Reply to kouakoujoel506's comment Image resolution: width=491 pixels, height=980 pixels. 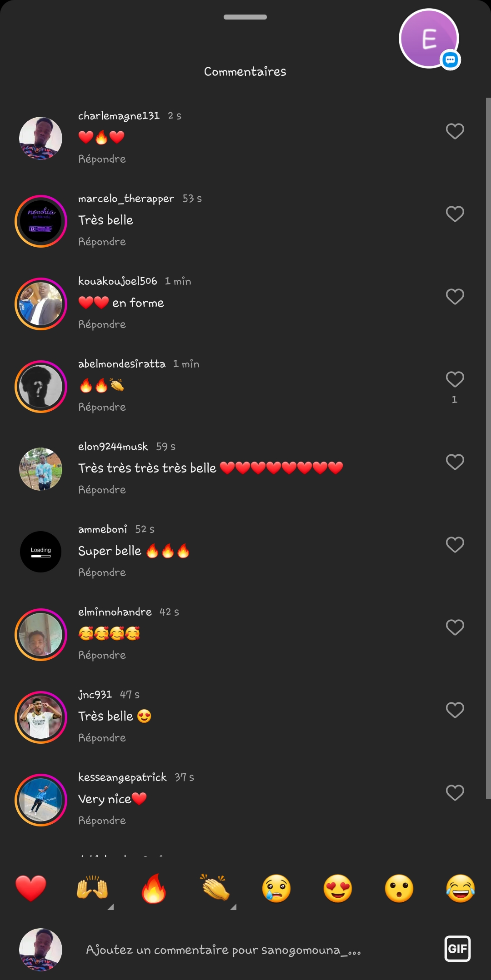(x=102, y=324)
